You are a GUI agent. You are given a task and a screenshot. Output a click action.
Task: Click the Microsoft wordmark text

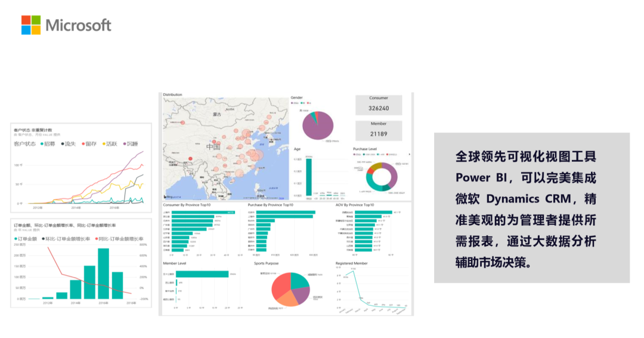78,26
